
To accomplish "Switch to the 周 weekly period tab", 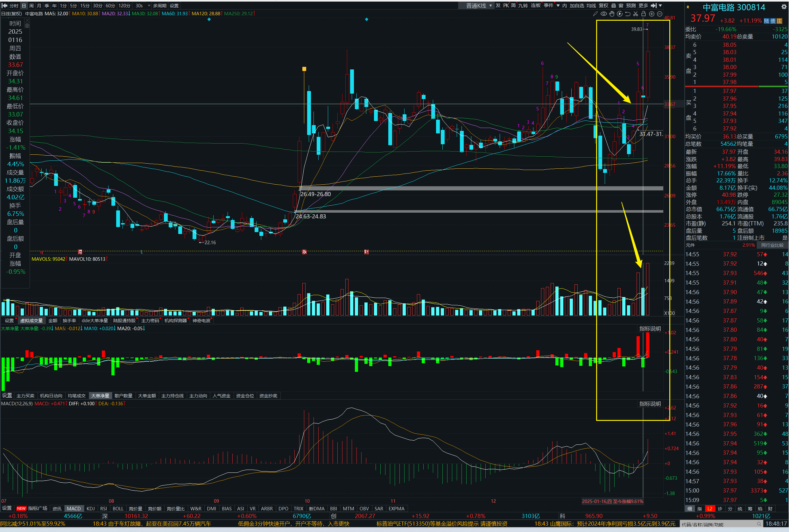I will [32, 5].
